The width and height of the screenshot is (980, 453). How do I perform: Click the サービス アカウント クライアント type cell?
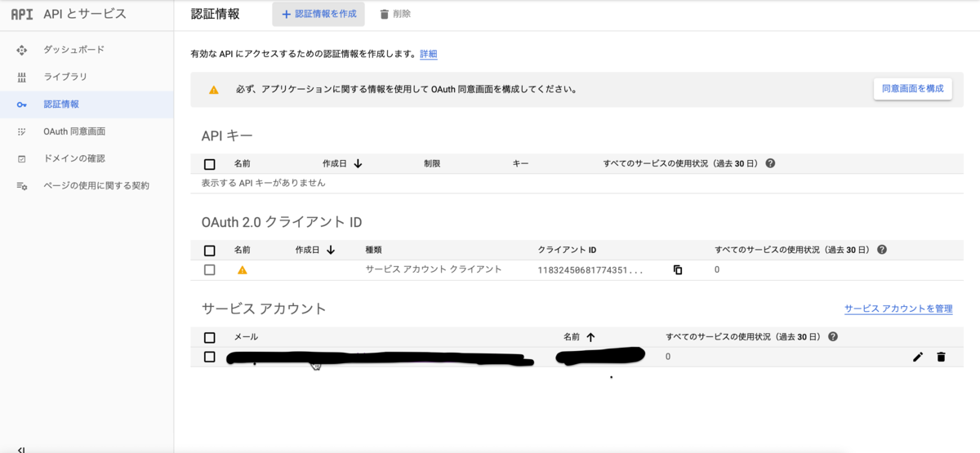click(434, 269)
